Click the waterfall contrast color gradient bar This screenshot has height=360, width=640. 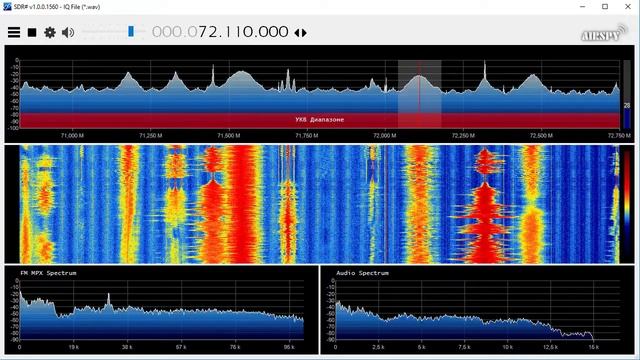tap(627, 204)
